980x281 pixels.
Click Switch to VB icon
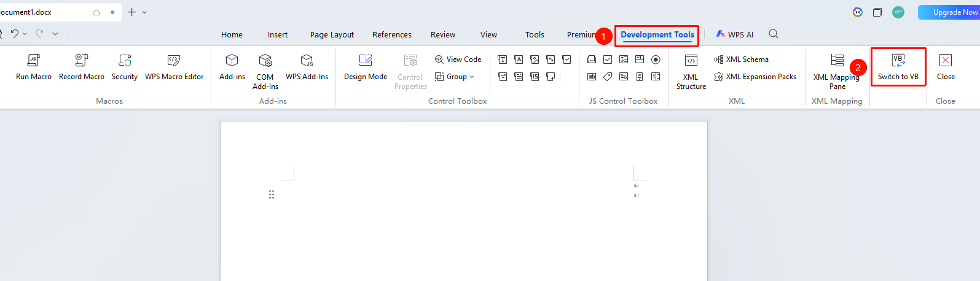(x=898, y=60)
